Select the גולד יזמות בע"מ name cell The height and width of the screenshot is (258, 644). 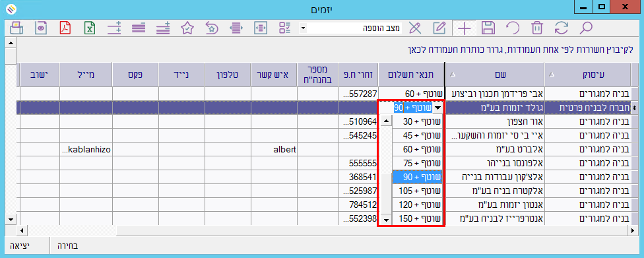[494, 108]
